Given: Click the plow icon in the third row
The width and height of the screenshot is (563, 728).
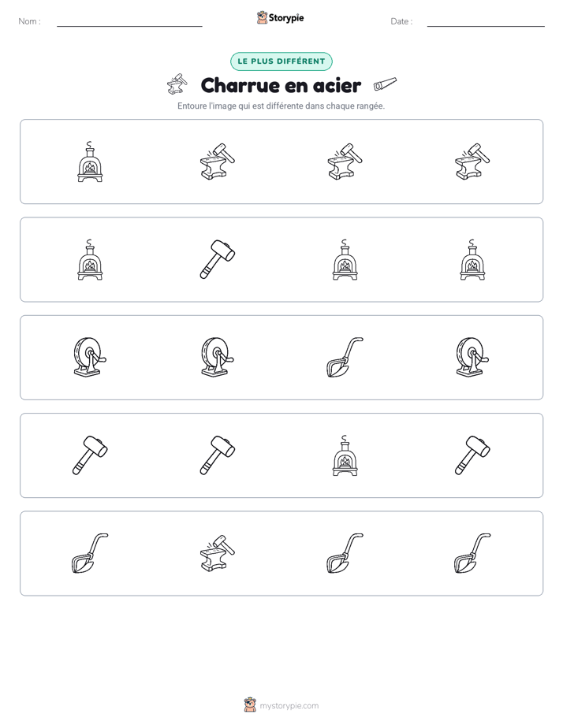Looking at the screenshot, I should (345, 357).
